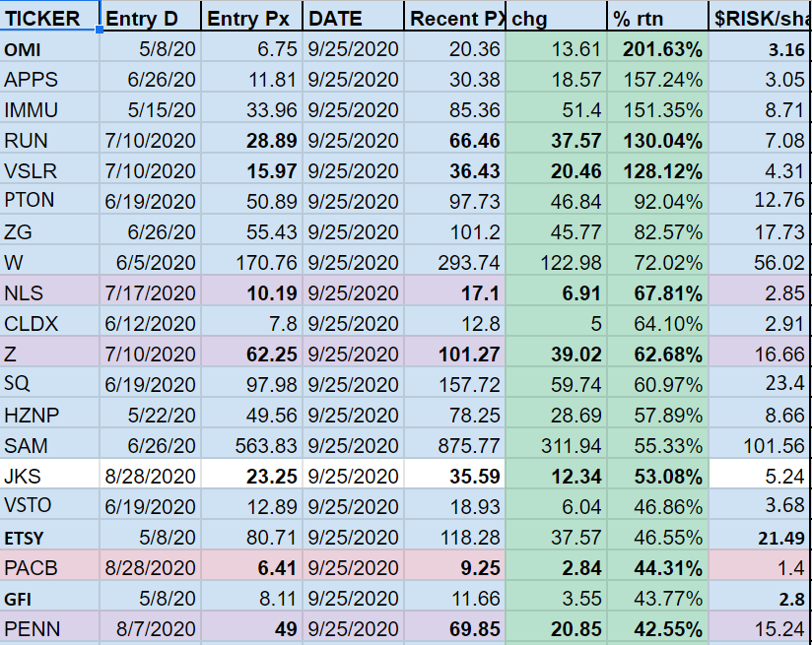Select the DATE header cell
Image resolution: width=812 pixels, height=645 pixels.
pos(353,16)
